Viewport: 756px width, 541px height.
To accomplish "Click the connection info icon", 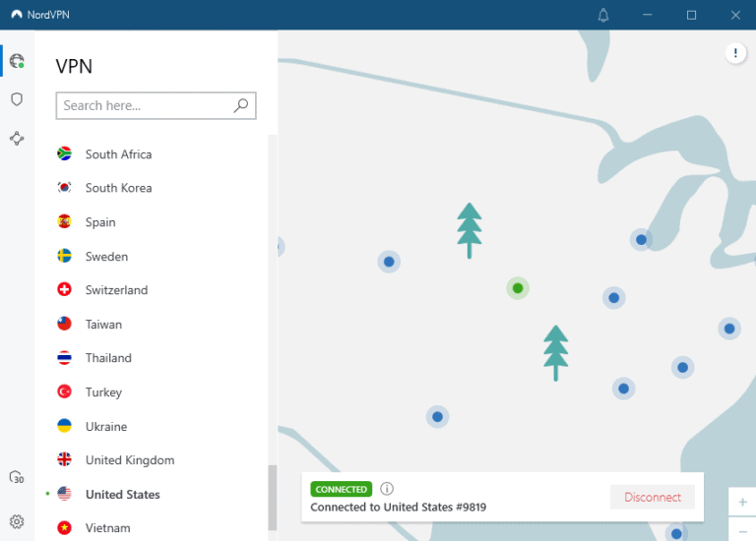I will coord(387,489).
